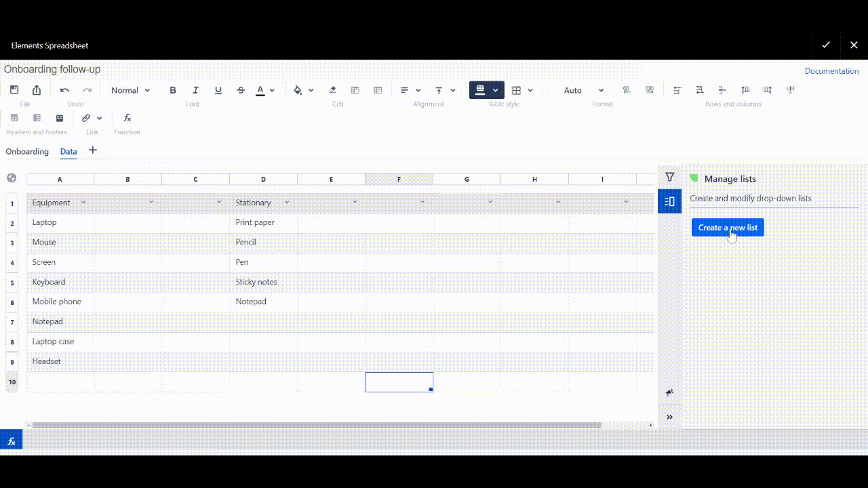
Task: Expand the Equipment column filter dropdown
Action: pyautogui.click(x=83, y=202)
